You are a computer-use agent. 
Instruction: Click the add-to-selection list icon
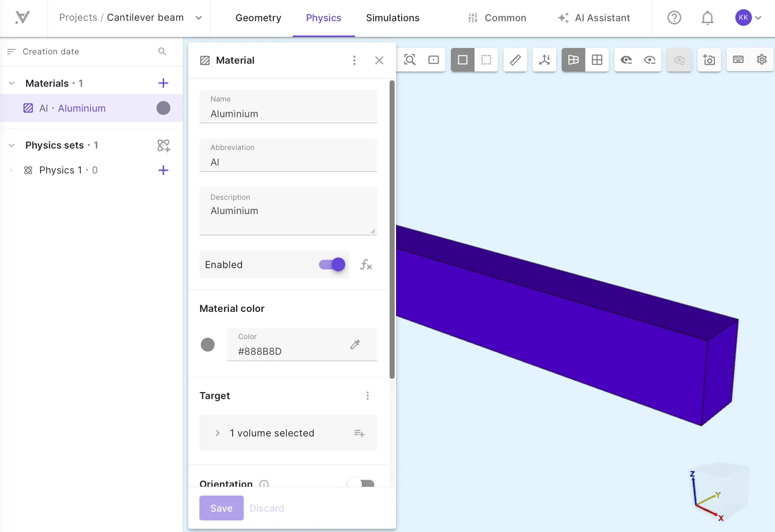pyautogui.click(x=360, y=433)
